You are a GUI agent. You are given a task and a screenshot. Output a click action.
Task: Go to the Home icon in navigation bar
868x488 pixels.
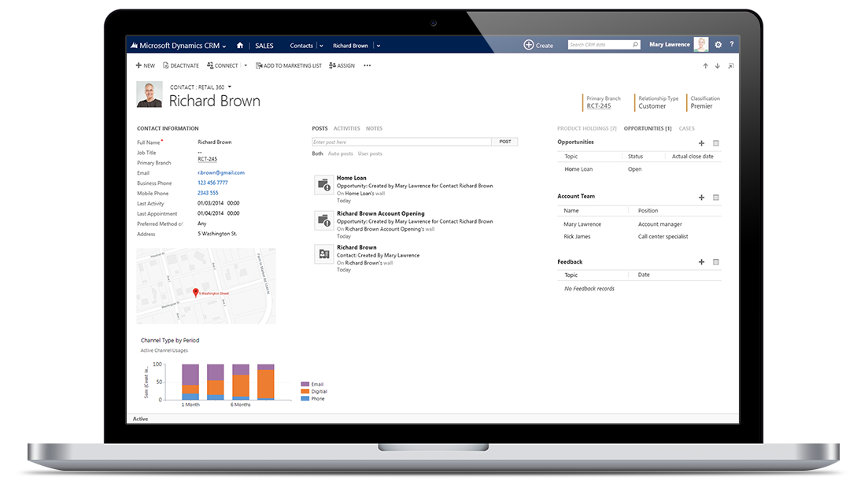[x=240, y=46]
